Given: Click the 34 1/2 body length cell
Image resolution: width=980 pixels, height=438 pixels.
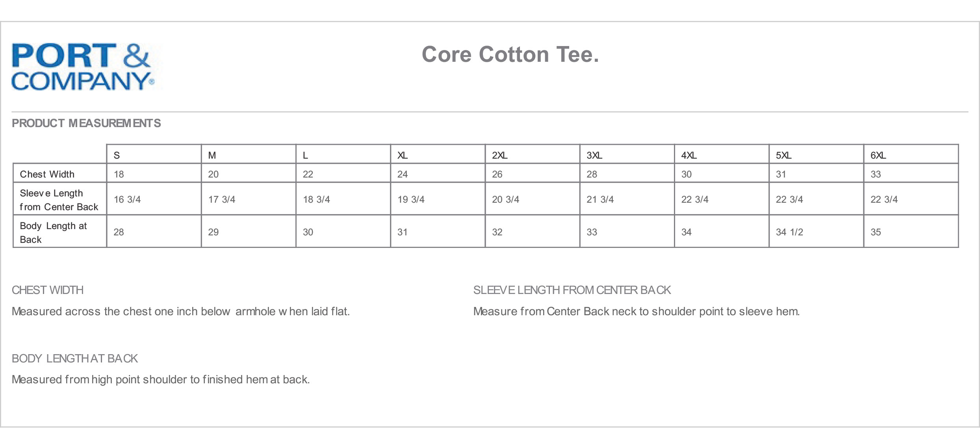Looking at the screenshot, I should 789,232.
